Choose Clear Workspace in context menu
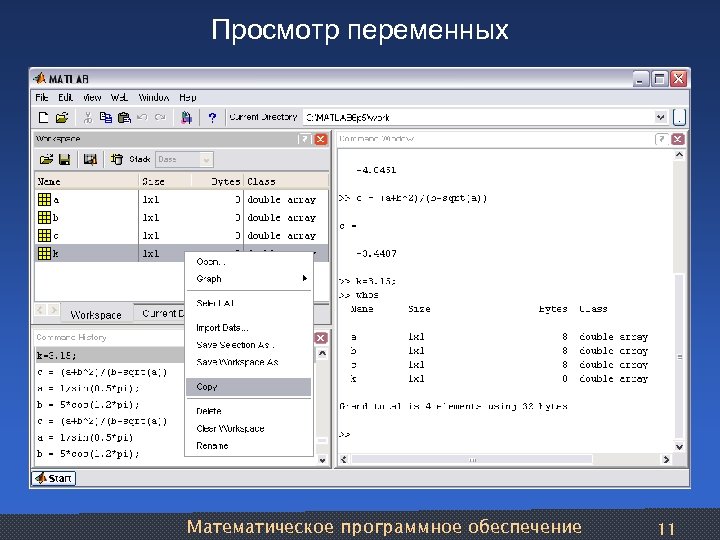 [x=248, y=428]
